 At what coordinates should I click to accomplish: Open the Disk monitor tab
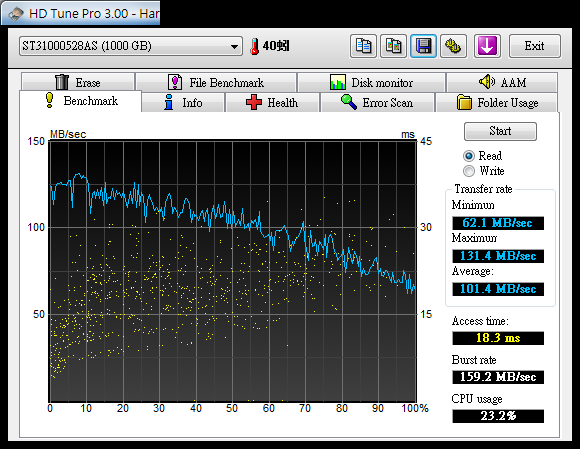[371, 82]
